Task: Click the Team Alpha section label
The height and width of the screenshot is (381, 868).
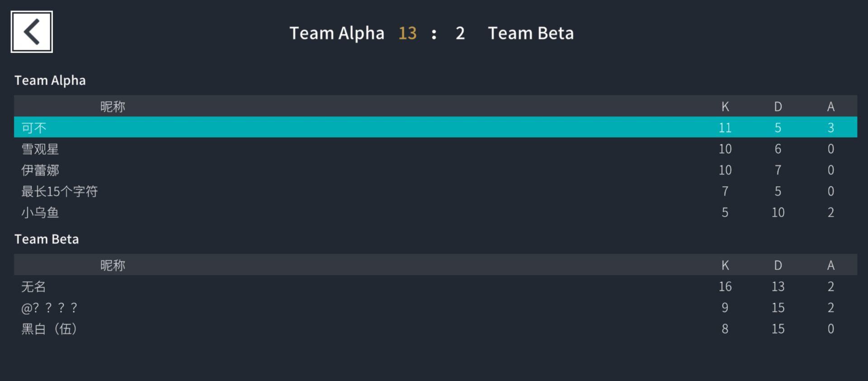Action: pyautogui.click(x=50, y=80)
